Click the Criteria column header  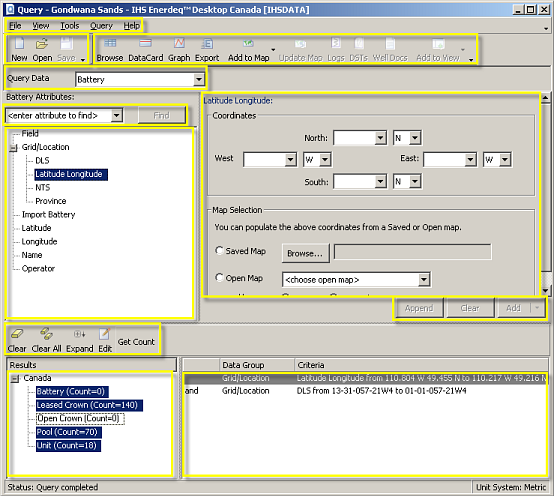point(421,365)
